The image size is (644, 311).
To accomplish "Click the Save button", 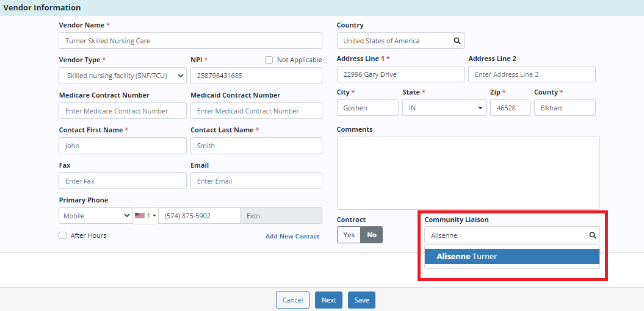I will point(361,300).
